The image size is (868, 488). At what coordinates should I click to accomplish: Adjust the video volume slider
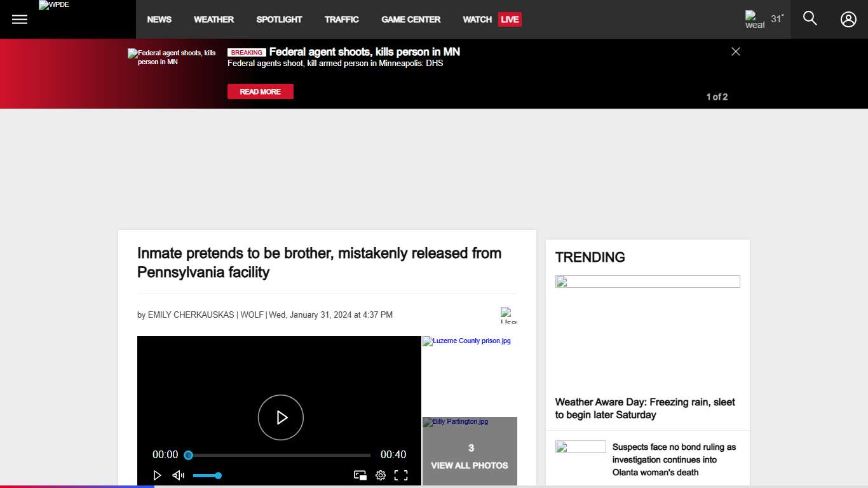(206, 475)
